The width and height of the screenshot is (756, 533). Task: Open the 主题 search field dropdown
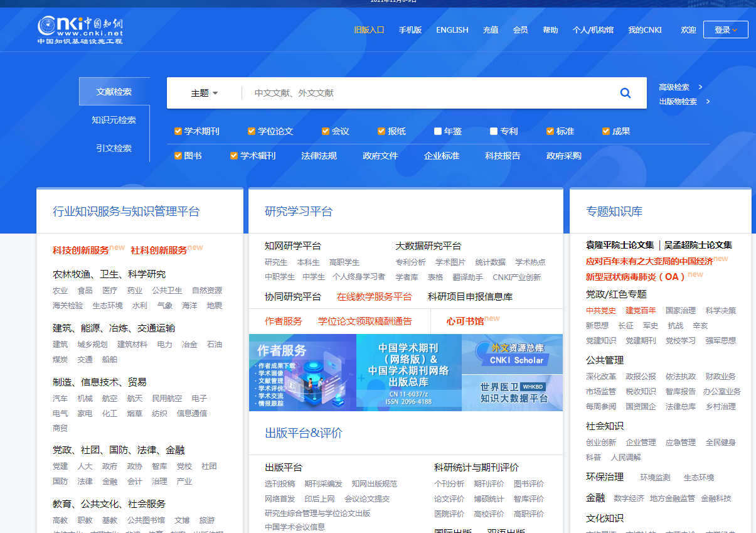coord(205,93)
